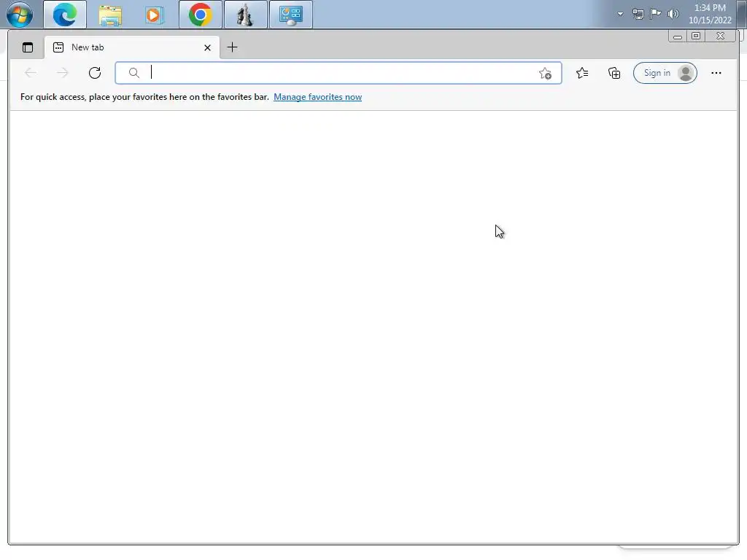Close the New tab tab
Image resolution: width=747 pixels, height=560 pixels.
coord(207,47)
